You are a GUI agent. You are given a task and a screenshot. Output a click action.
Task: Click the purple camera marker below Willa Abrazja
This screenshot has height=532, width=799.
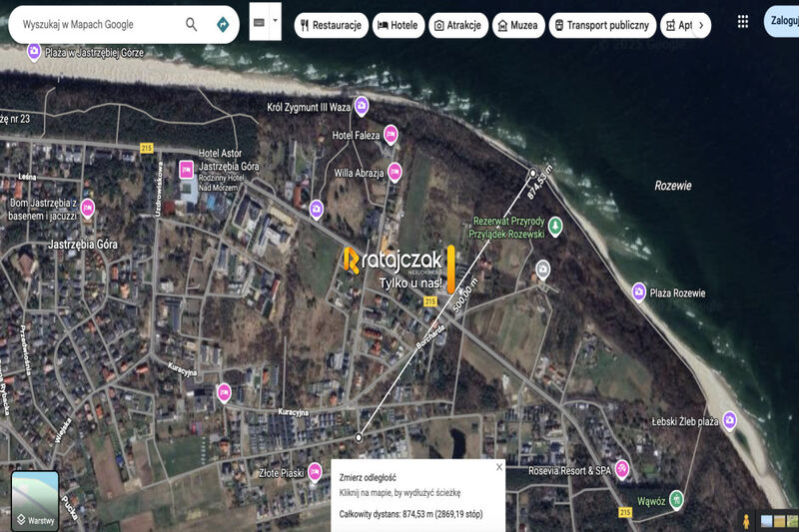point(317,210)
